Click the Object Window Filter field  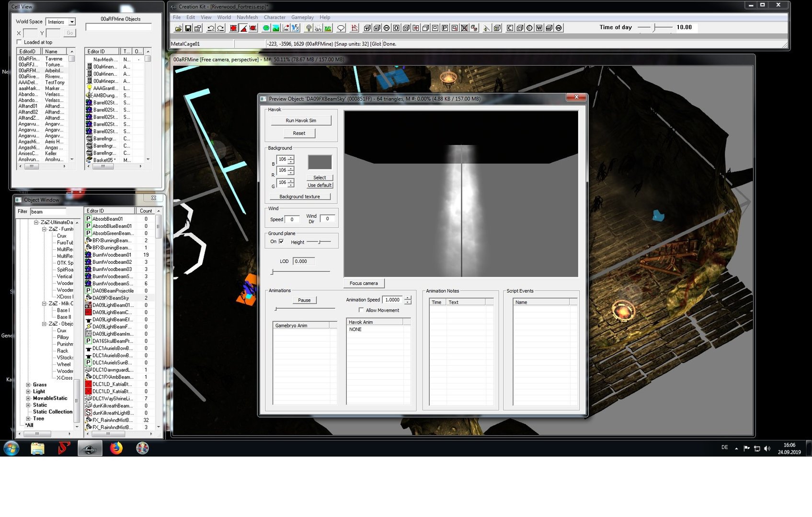click(x=48, y=212)
